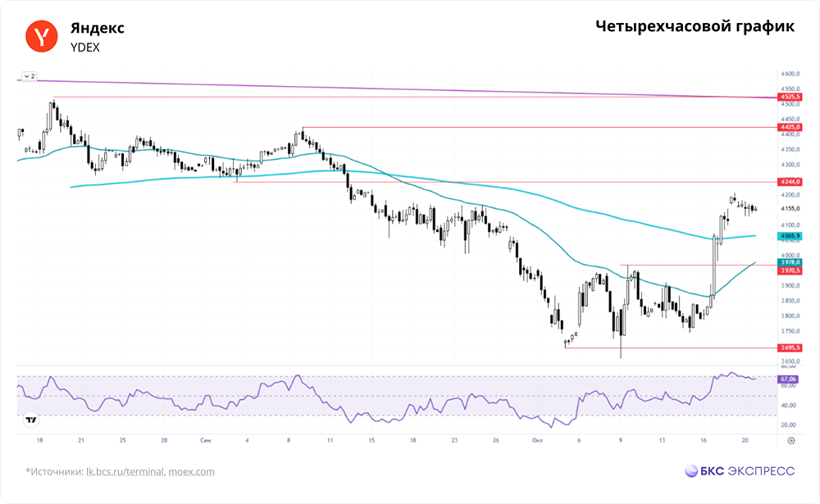
Task: Click the 3750,0 price axis label
Action: tap(790, 331)
